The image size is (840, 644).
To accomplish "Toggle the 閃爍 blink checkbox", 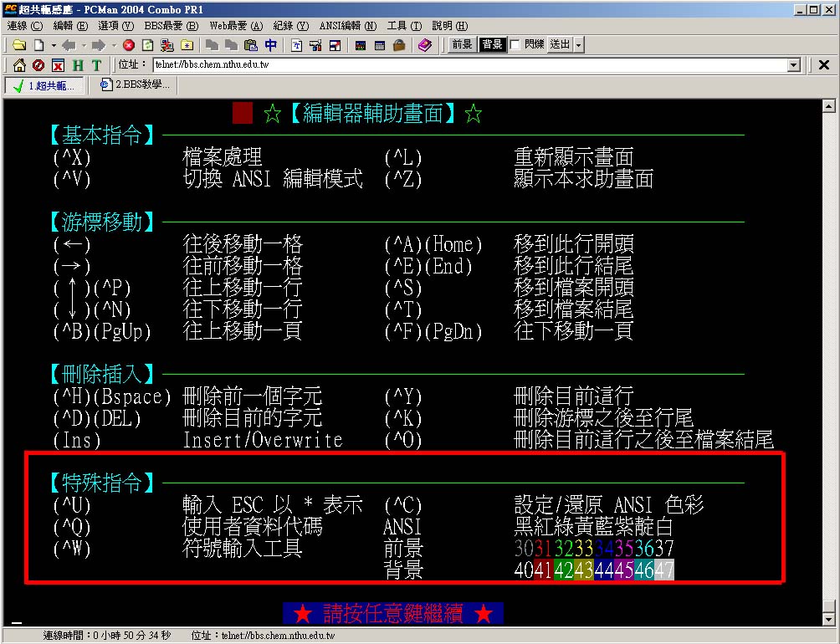I will (515, 45).
